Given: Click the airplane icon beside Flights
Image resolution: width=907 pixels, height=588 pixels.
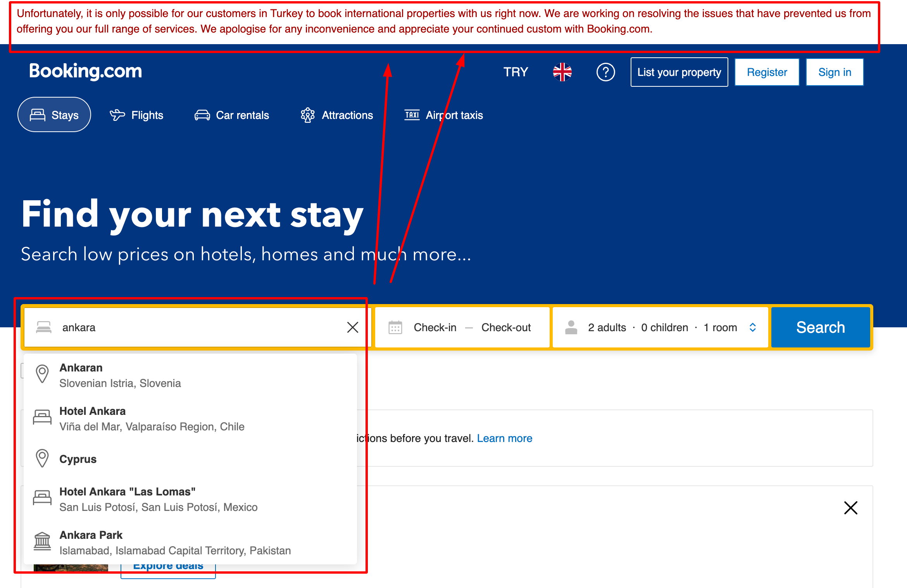Looking at the screenshot, I should pyautogui.click(x=117, y=115).
